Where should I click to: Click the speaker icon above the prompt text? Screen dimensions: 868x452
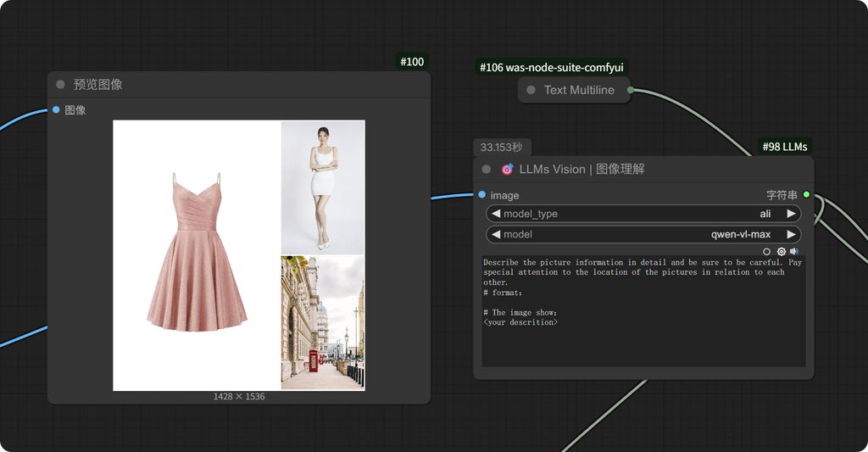(794, 252)
